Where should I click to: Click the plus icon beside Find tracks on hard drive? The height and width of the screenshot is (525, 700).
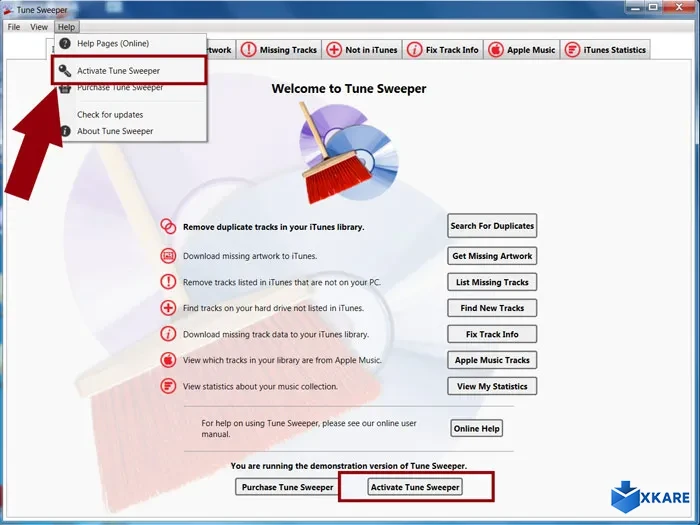[168, 308]
